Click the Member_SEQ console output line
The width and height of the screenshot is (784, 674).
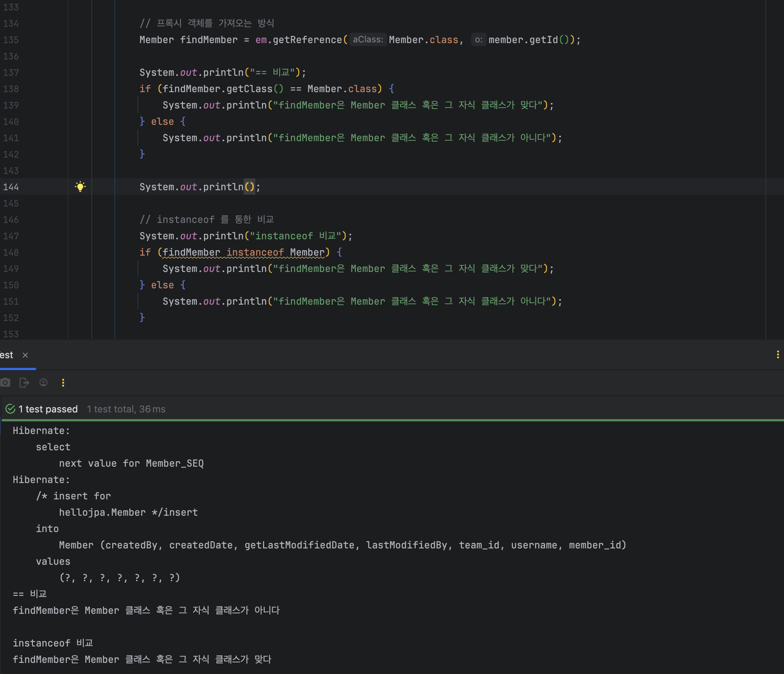[x=131, y=463]
